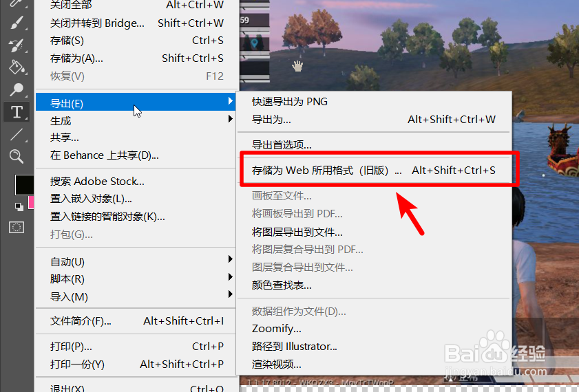The height and width of the screenshot is (392, 579).
Task: Open 文件简介(F) dialog entry
Action: [x=135, y=321]
